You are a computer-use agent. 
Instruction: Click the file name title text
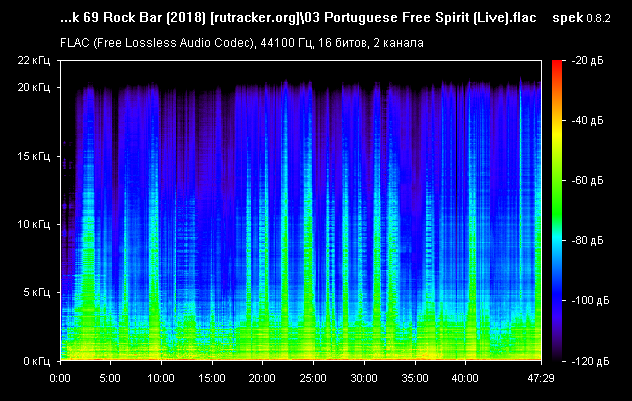(297, 18)
